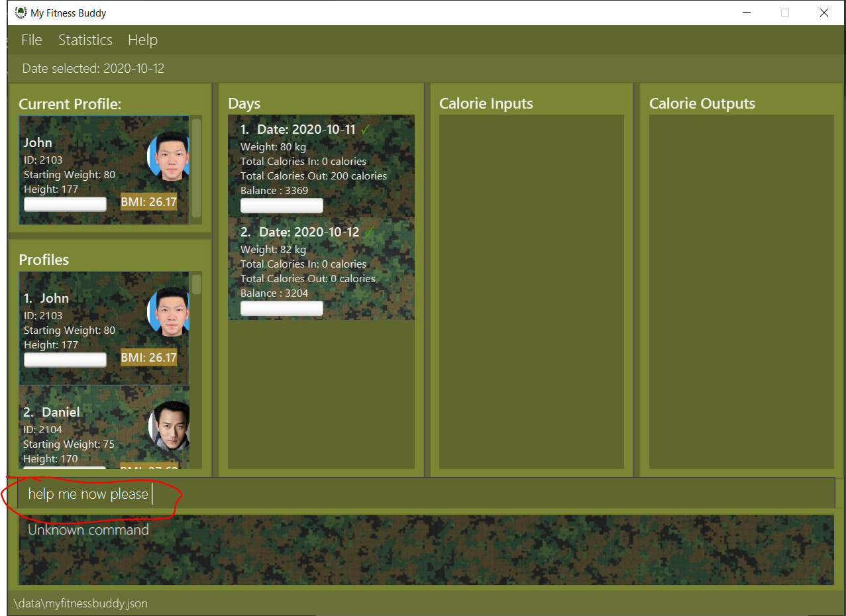Open the File menu
This screenshot has height=616, width=846.
[32, 40]
